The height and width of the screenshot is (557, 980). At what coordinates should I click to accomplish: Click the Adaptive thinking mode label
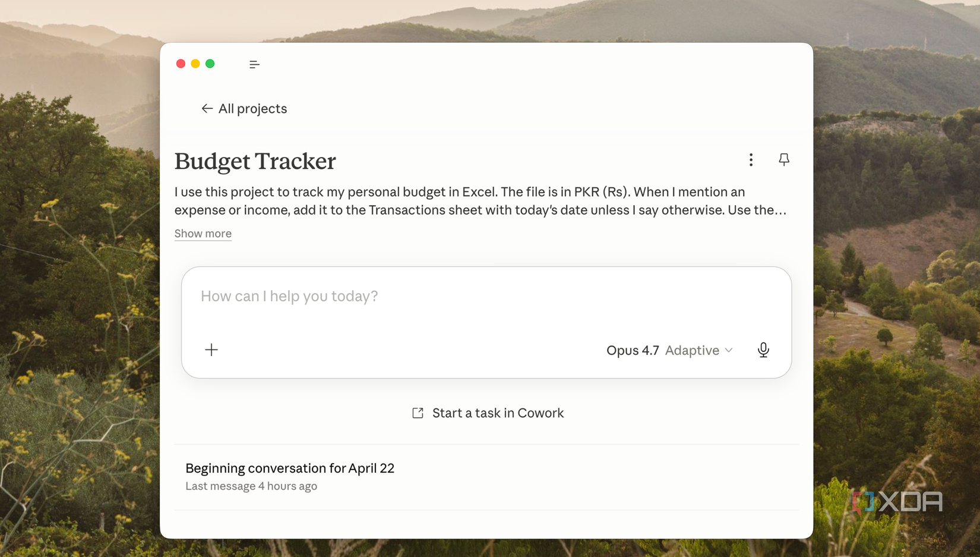click(692, 350)
